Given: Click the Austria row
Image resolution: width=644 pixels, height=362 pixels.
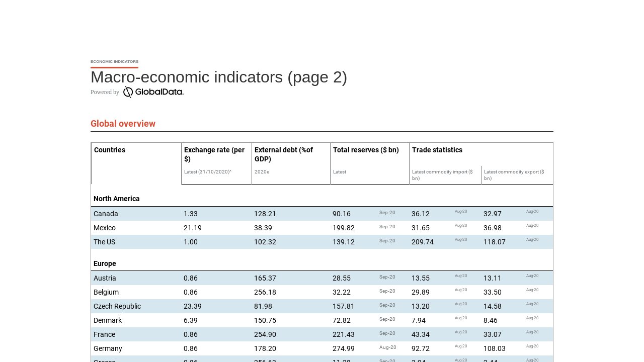Looking at the screenshot, I should (105, 278).
